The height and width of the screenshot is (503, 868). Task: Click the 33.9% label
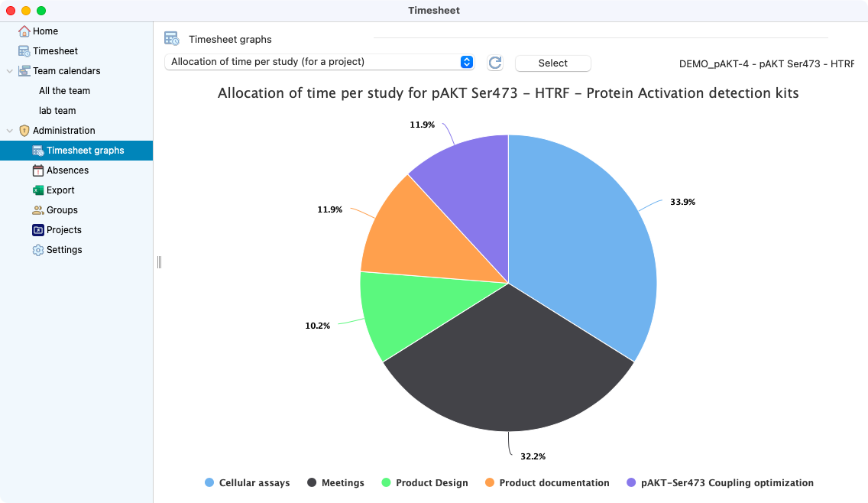682,203
